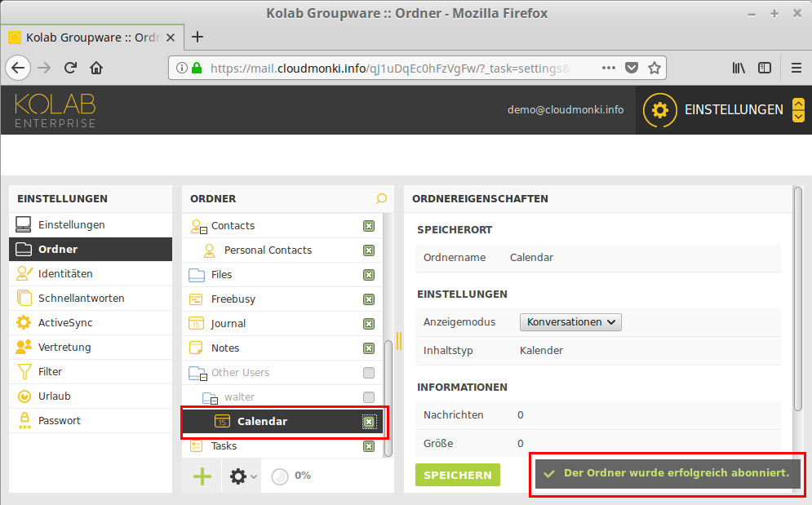Click the demo@cloudmonki.info account name
Viewport: 812px width, 505px height.
coord(566,110)
